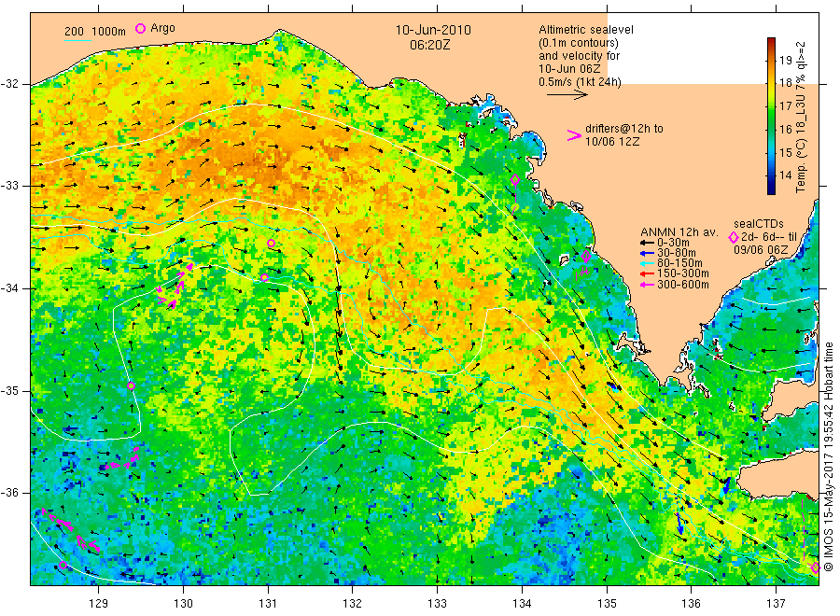This screenshot has height=616, width=840.
Task: Click the 'drifters@12h to' legend text
Action: [x=624, y=129]
